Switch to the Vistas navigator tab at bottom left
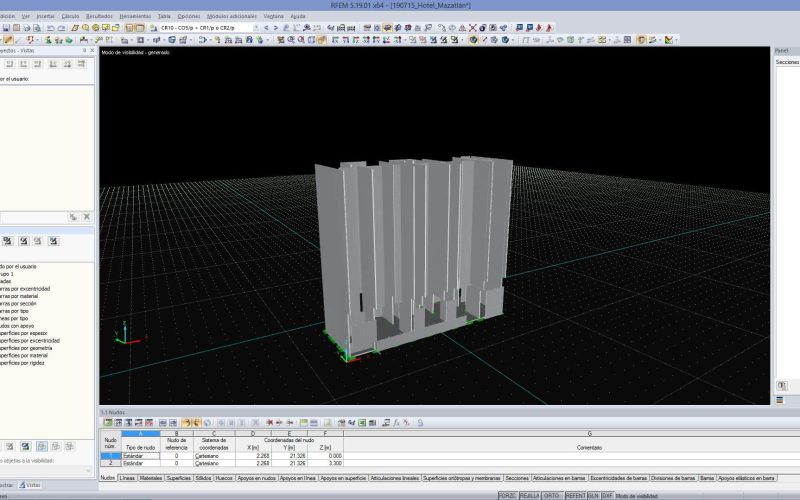The height and width of the screenshot is (500, 800). coord(30,485)
